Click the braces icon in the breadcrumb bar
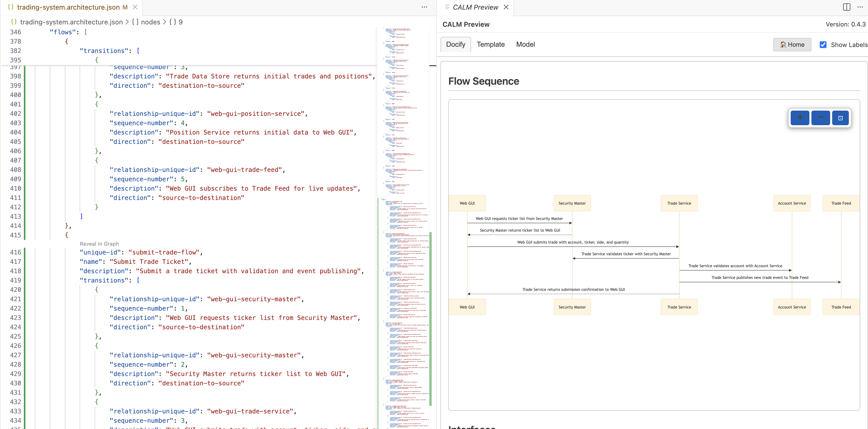This screenshot has height=429, width=868. click(x=14, y=22)
